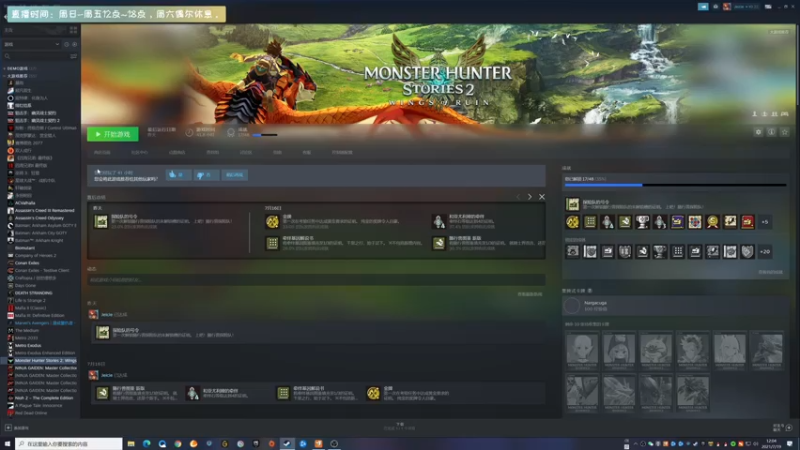
Task: Go to the previous post-game summary page
Action: (518, 197)
